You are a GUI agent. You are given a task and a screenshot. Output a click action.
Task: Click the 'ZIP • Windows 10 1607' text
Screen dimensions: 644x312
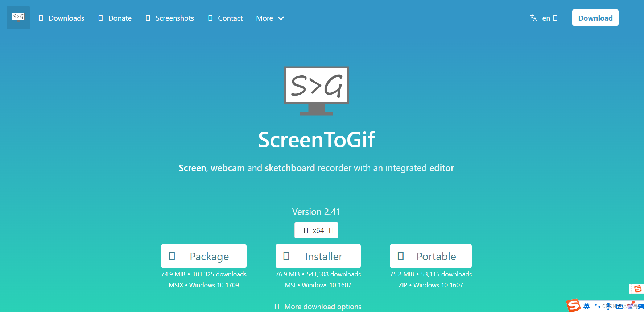tap(431, 285)
